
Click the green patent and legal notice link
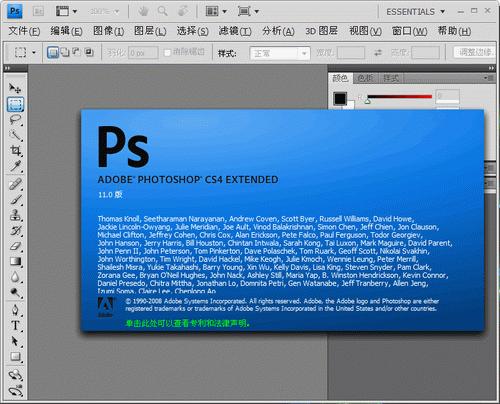click(187, 323)
